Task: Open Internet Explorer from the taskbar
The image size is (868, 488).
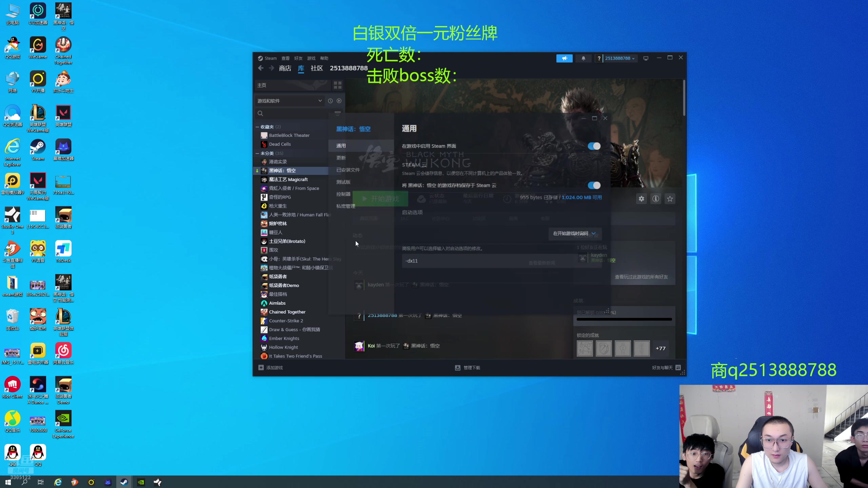Action: coord(58,482)
